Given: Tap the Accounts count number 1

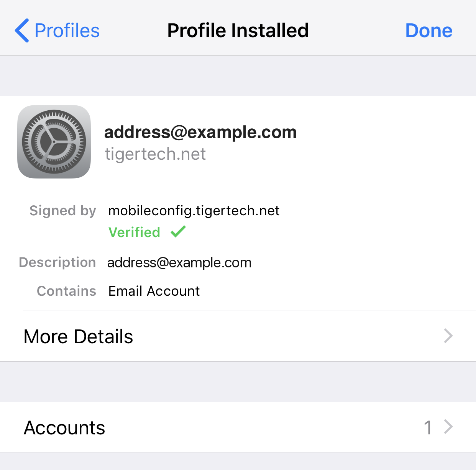Looking at the screenshot, I should click(x=428, y=427).
